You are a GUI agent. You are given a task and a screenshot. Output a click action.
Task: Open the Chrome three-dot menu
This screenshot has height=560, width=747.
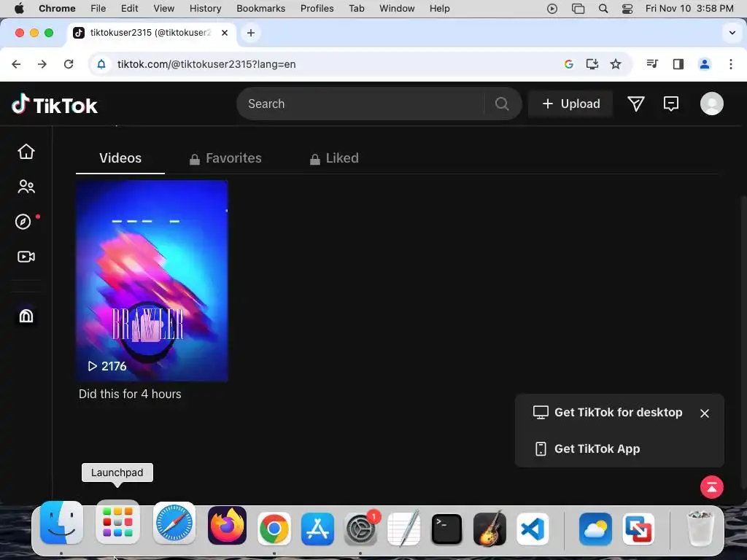(731, 64)
